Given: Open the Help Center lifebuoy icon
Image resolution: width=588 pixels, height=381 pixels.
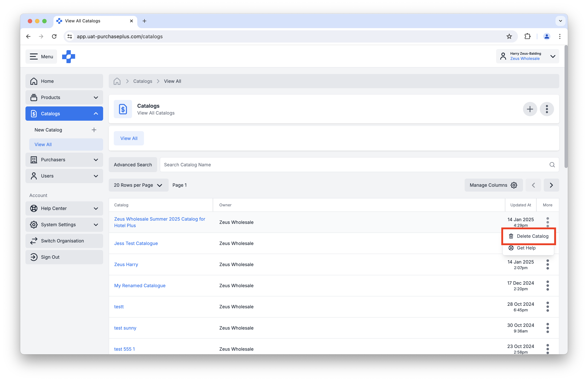Looking at the screenshot, I should coord(34,208).
